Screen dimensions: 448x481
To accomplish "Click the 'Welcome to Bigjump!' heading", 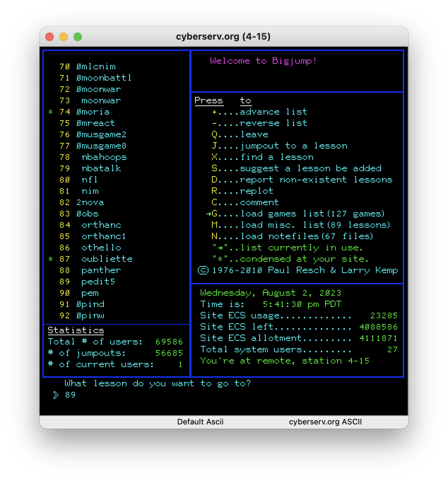I will click(x=263, y=61).
